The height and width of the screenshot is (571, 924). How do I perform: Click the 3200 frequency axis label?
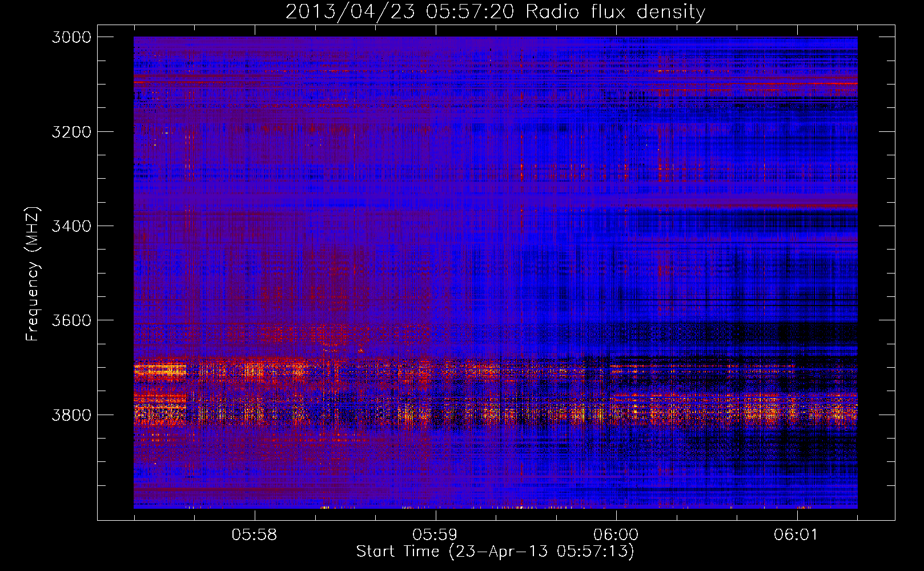(71, 131)
